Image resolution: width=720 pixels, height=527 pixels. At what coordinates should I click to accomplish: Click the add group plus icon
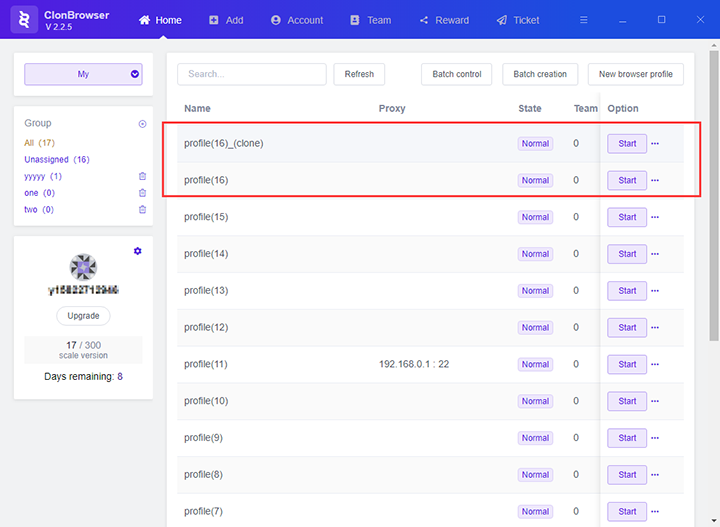(142, 124)
